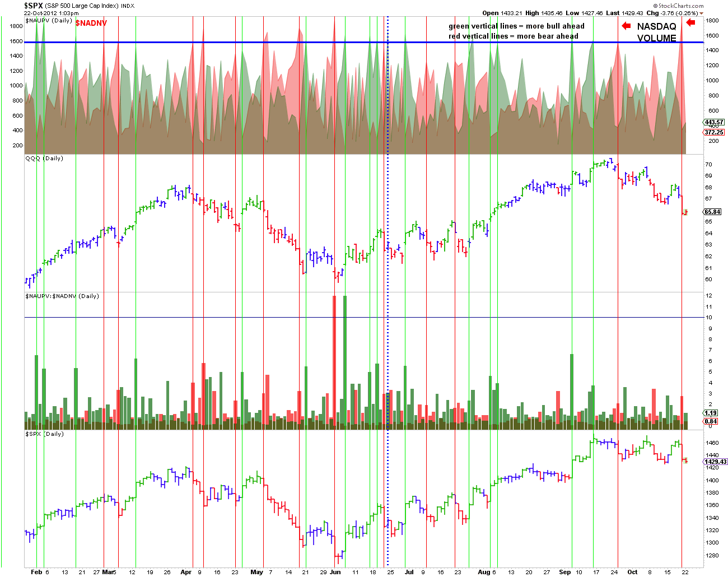Click the $NAUPV:$NADNV (Daily) ratio panel label

pos(62,296)
